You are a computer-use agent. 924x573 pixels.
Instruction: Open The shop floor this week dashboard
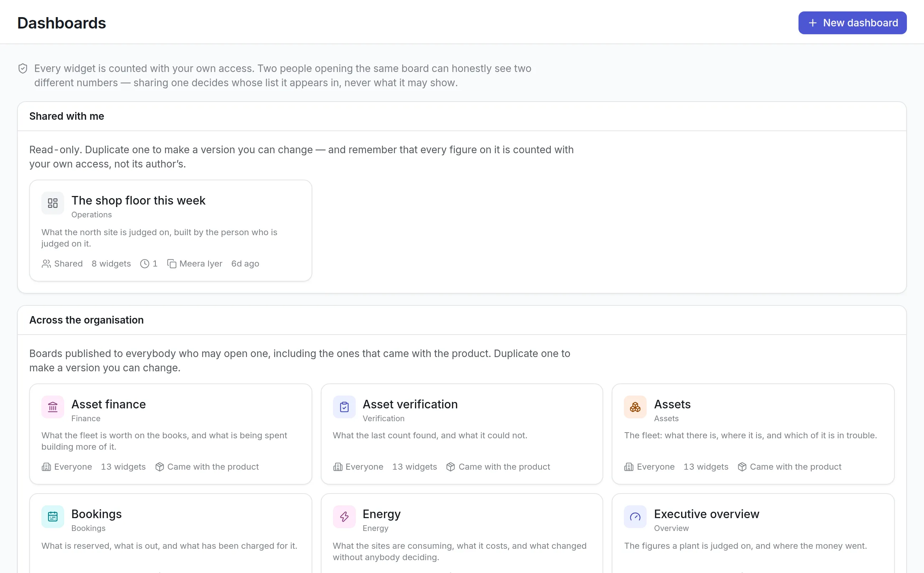[138, 201]
